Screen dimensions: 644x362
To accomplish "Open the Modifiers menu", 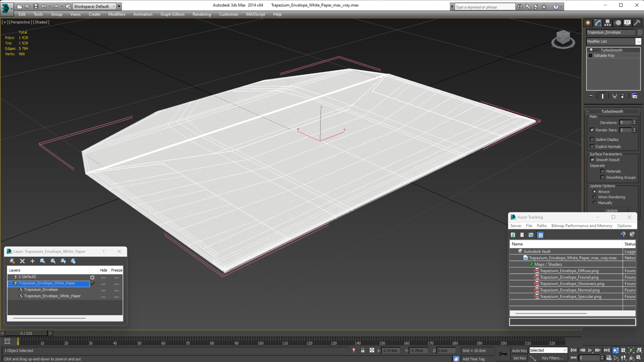I will pyautogui.click(x=117, y=14).
